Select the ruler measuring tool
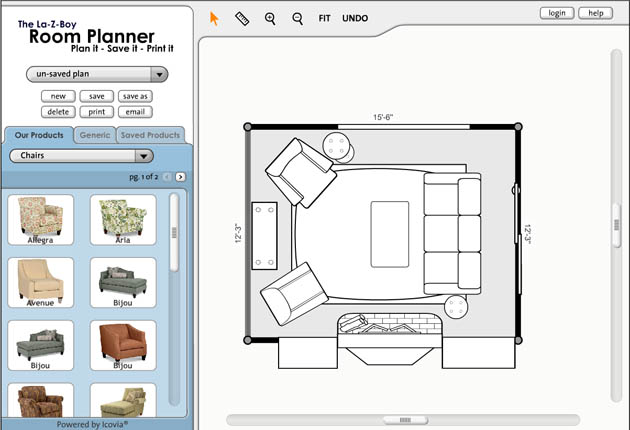Viewport: 630px width, 430px height. click(x=242, y=19)
